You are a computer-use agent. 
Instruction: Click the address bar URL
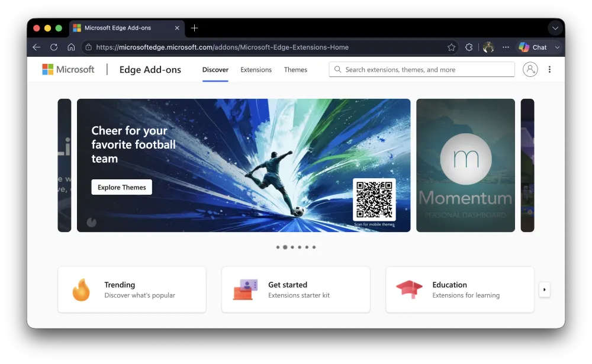(x=223, y=47)
